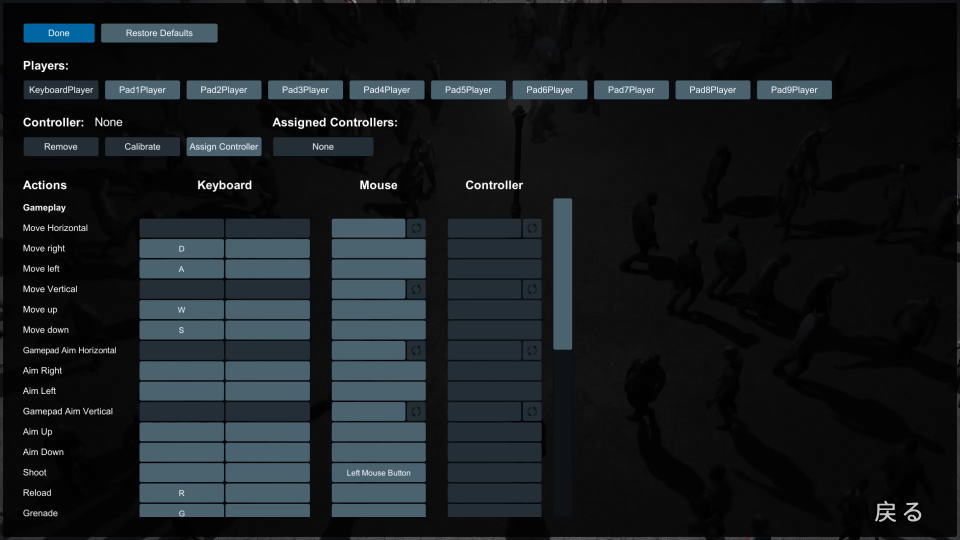Screen dimensions: 960x540
Task: Toggle invert icon on Gamepad Aim Horizontal controller axis
Action: click(532, 350)
